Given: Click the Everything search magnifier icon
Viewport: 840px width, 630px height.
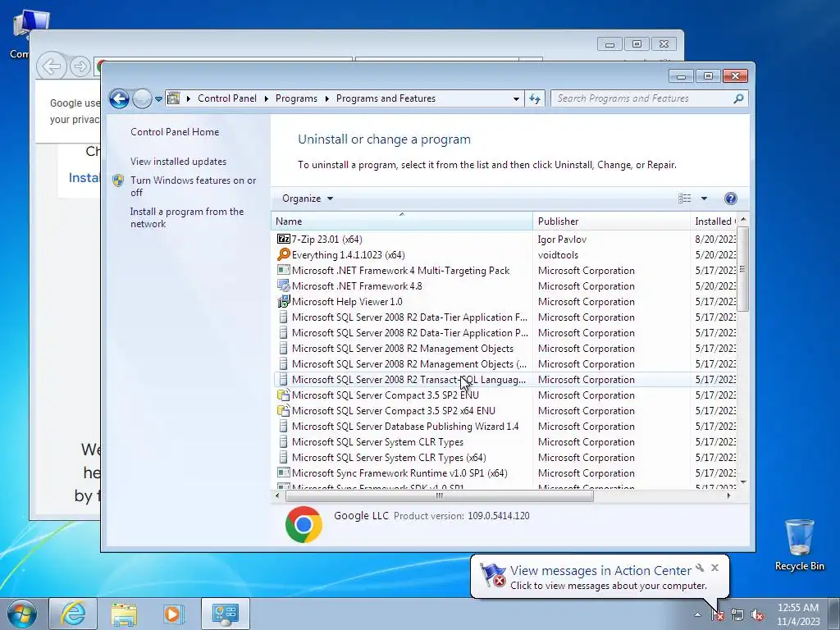Looking at the screenshot, I should click(x=283, y=254).
